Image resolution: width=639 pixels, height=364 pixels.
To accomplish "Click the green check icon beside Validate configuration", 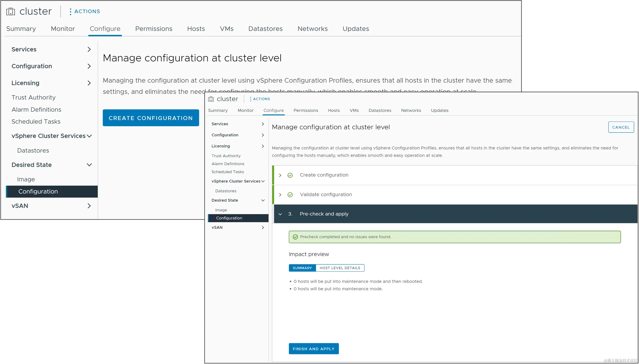I will click(290, 195).
